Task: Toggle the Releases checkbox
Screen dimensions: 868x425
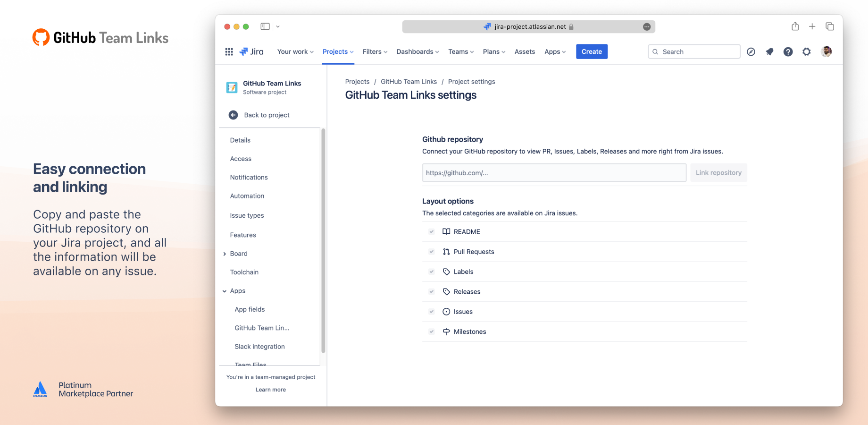Action: coord(431,292)
